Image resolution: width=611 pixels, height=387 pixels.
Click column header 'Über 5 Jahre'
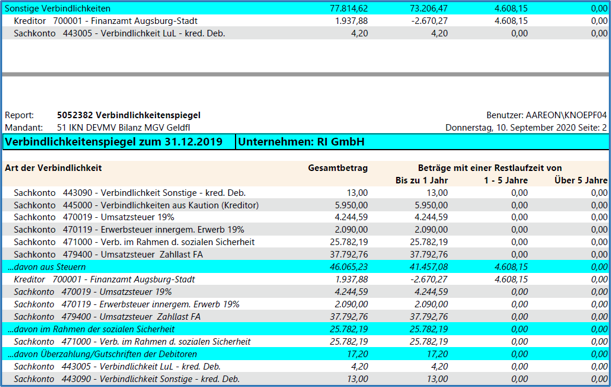(581, 180)
